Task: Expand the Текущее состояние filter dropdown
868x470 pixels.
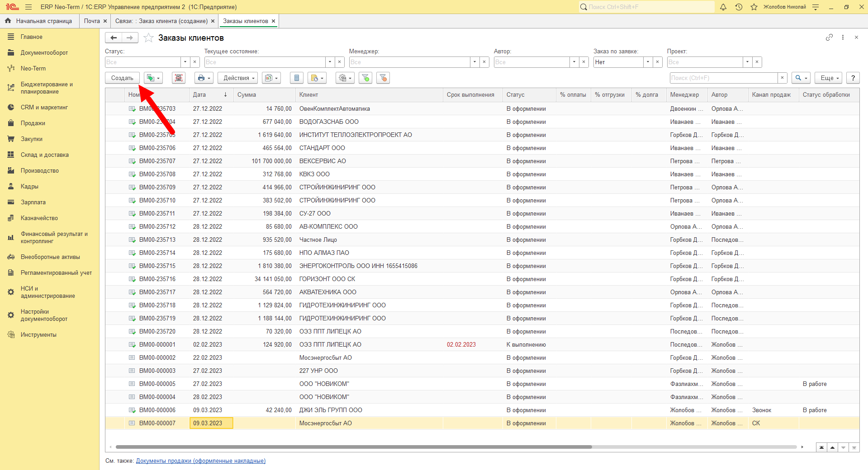Action: (330, 62)
